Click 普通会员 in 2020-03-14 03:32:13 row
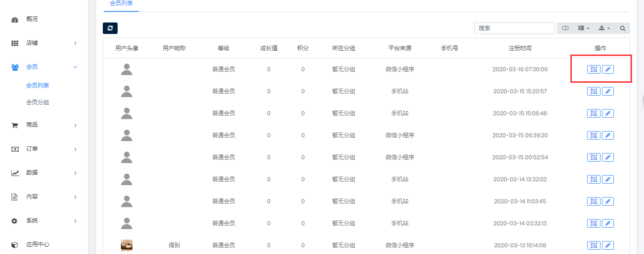This screenshot has height=254, width=644. (x=224, y=223)
